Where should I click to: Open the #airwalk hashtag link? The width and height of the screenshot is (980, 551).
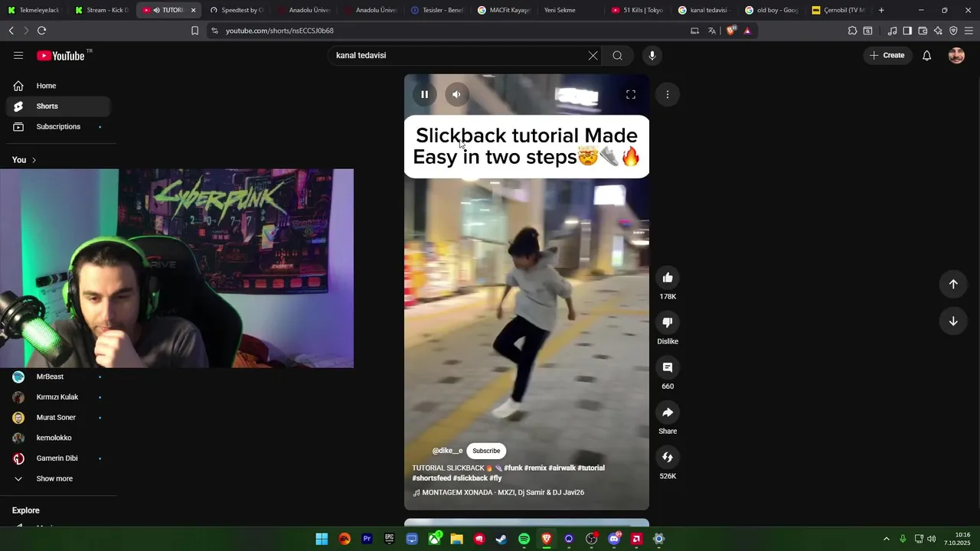561,468
